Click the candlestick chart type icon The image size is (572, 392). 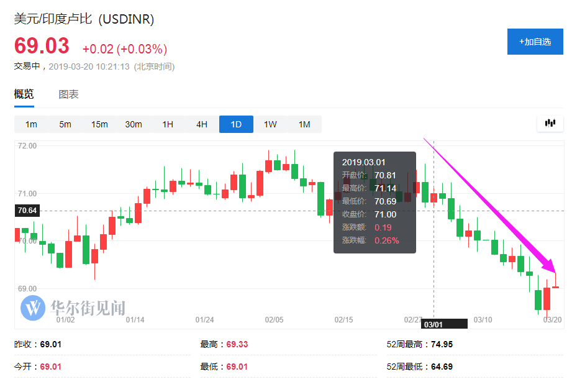(x=550, y=123)
